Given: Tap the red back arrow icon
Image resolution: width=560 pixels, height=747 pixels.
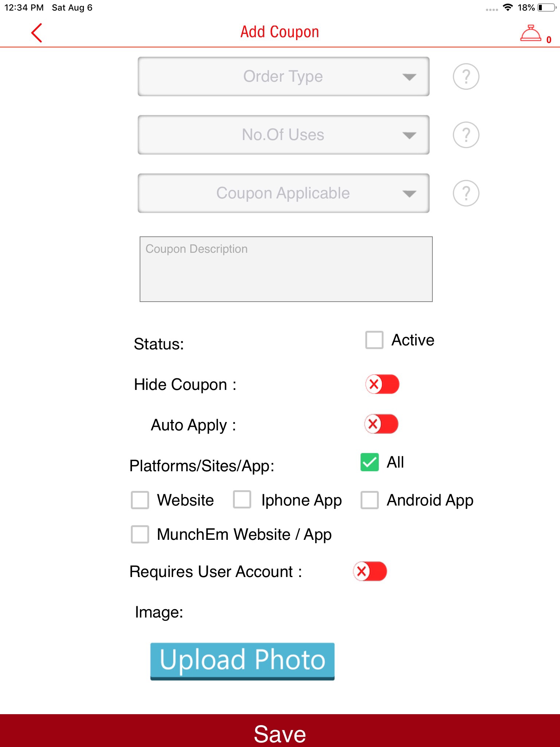Looking at the screenshot, I should pyautogui.click(x=36, y=33).
